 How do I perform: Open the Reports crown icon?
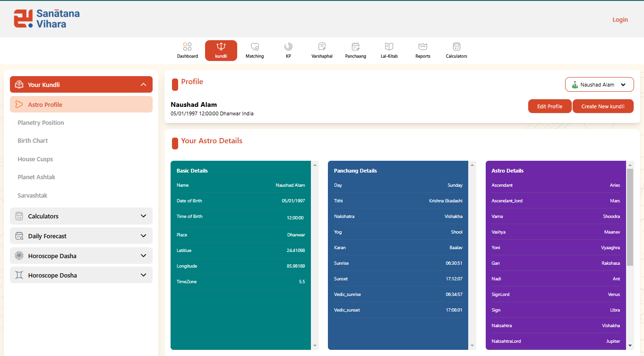(x=423, y=46)
